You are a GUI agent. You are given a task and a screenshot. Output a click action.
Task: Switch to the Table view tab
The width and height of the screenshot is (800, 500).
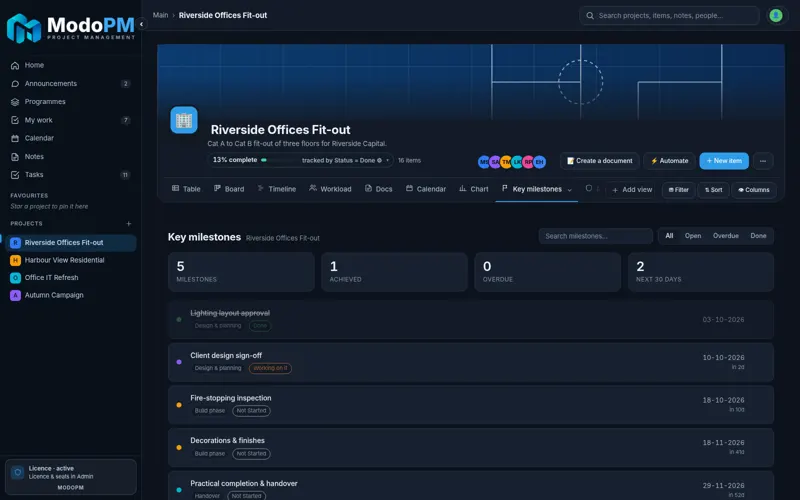click(x=186, y=189)
